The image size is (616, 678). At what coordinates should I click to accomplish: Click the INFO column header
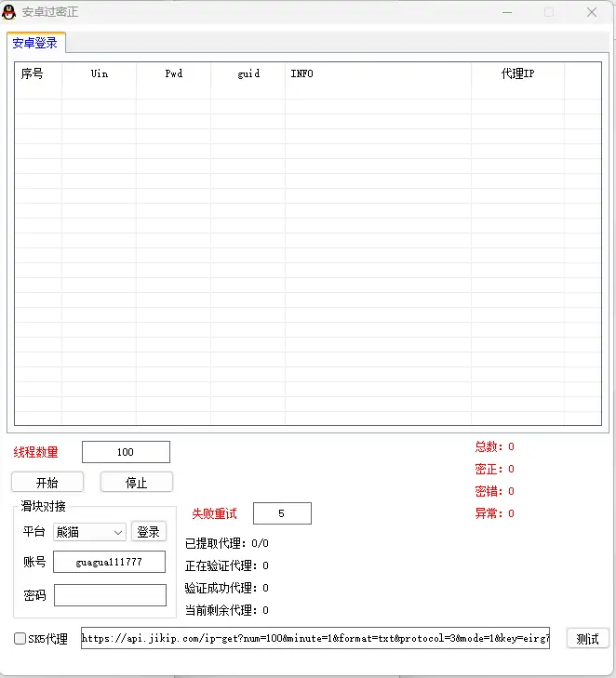378,74
